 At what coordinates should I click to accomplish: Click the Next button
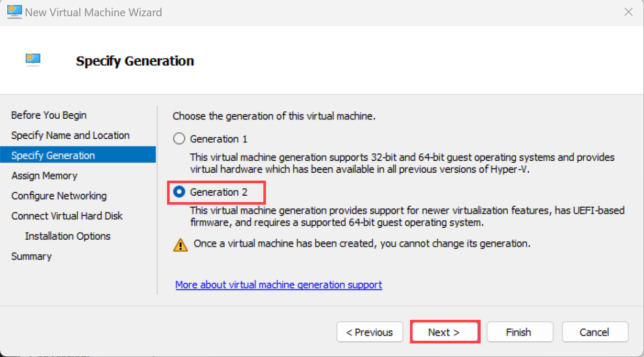[444, 332]
